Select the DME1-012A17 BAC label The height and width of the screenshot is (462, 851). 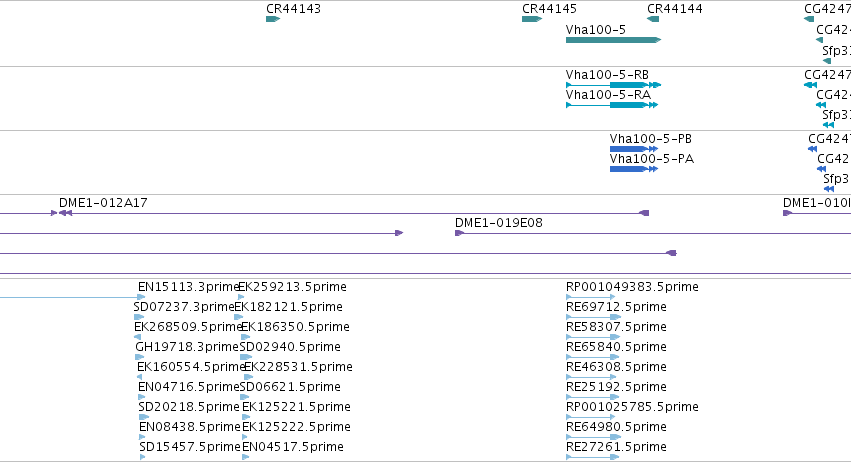[x=103, y=203]
